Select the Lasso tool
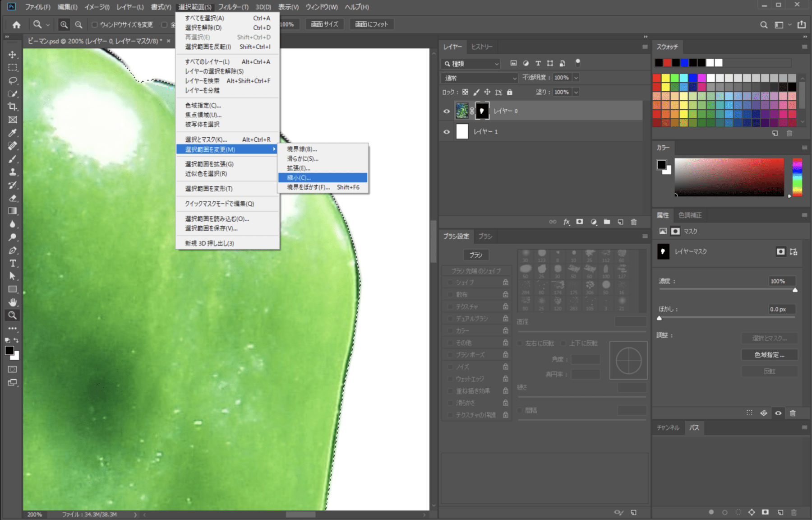 coord(13,81)
